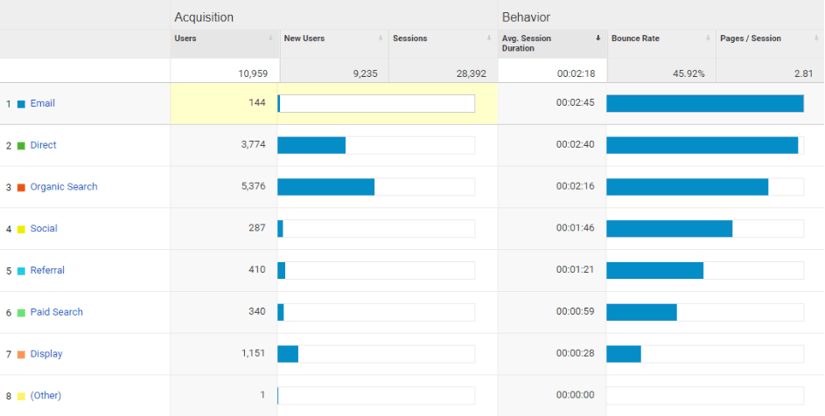Screen dimensions: 825x416
Task: Open the Referral channel link
Action: 47,270
